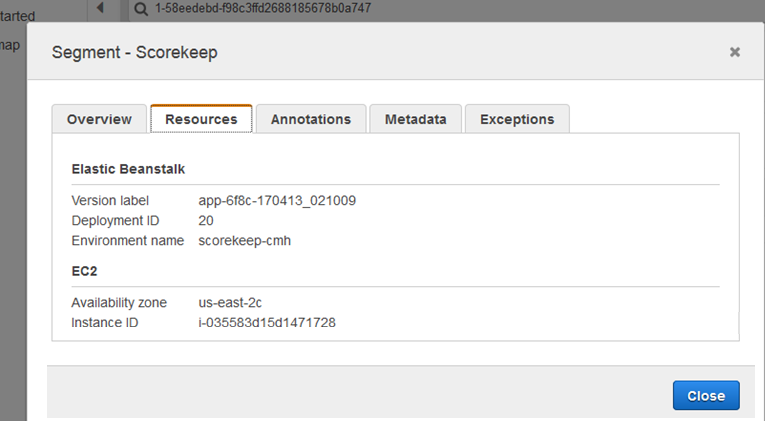This screenshot has height=421, width=765.
Task: Click version label value app-6f8c-170413_021009
Action: coord(277,200)
